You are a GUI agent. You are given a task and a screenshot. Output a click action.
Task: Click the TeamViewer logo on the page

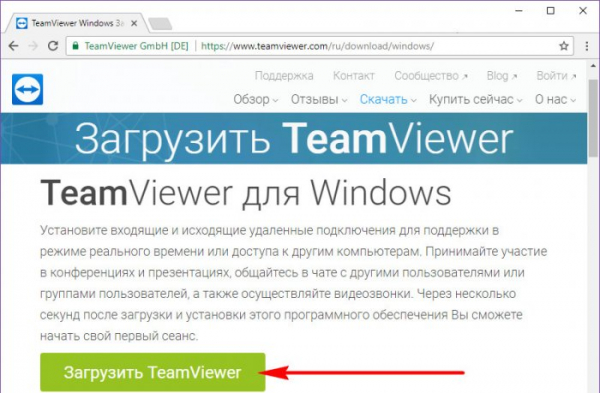[28, 89]
